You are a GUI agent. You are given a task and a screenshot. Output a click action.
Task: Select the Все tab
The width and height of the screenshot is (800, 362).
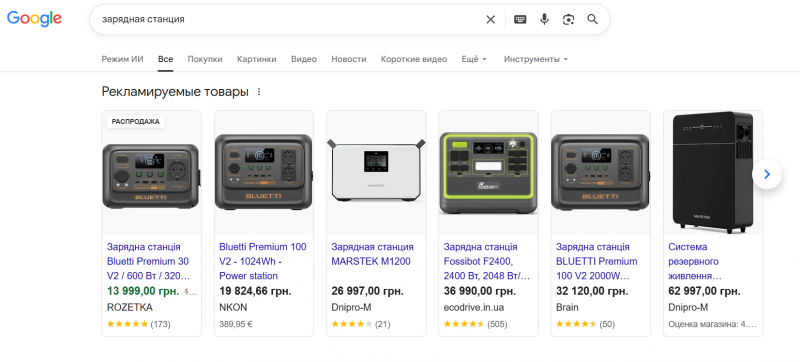pos(165,59)
